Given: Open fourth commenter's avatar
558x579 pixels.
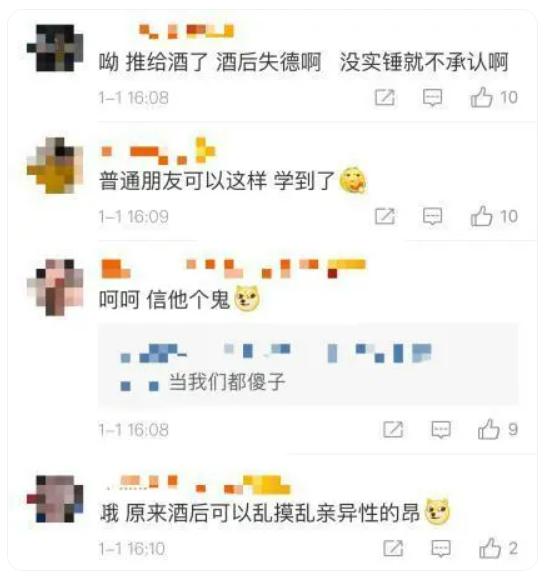Looking at the screenshot, I should [55, 499].
